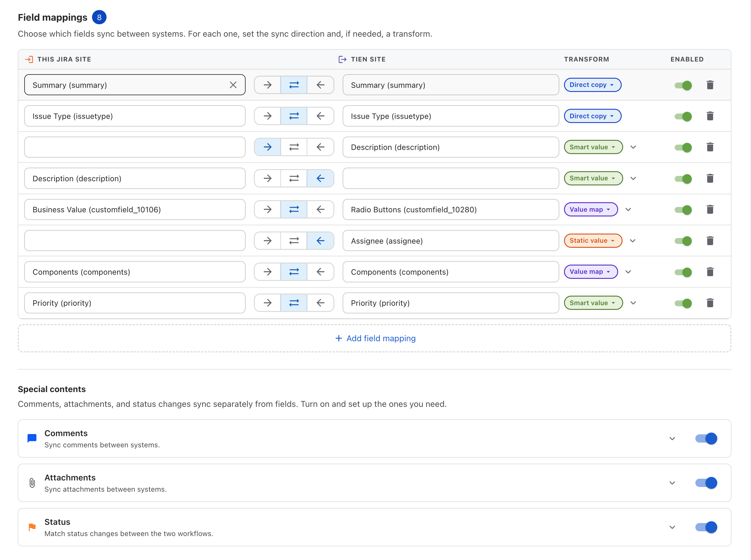Clear the Summary field on the Jira side
Viewport: 751px width, 560px height.
pyautogui.click(x=233, y=85)
